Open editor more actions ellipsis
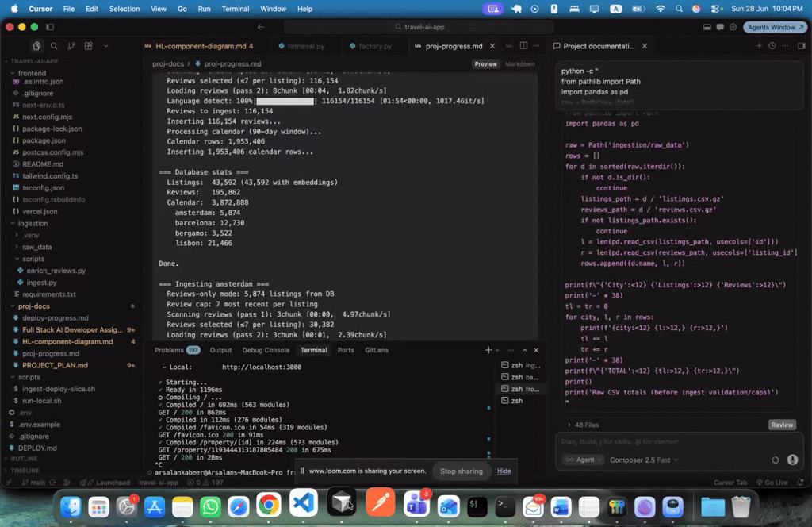Viewport: 812px width, 527px height. (537, 46)
